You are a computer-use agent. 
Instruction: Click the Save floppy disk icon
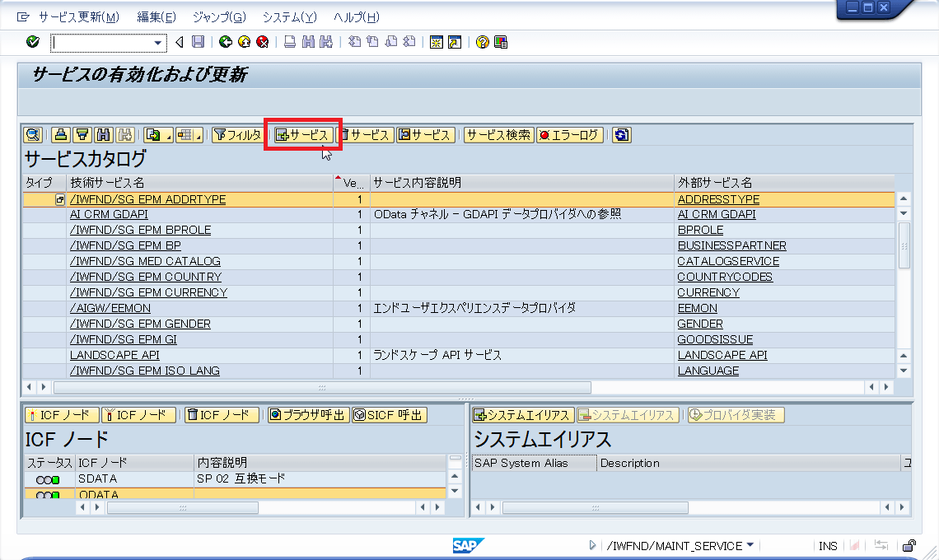coord(198,42)
